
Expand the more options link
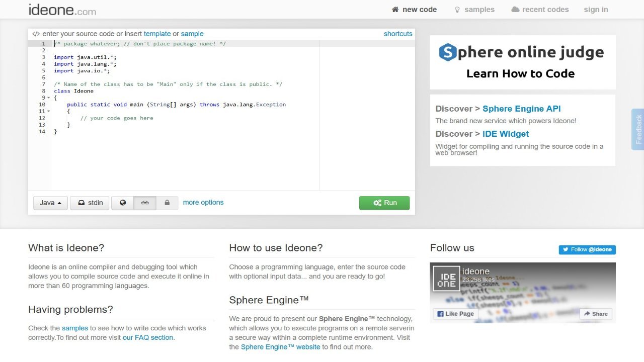203,202
